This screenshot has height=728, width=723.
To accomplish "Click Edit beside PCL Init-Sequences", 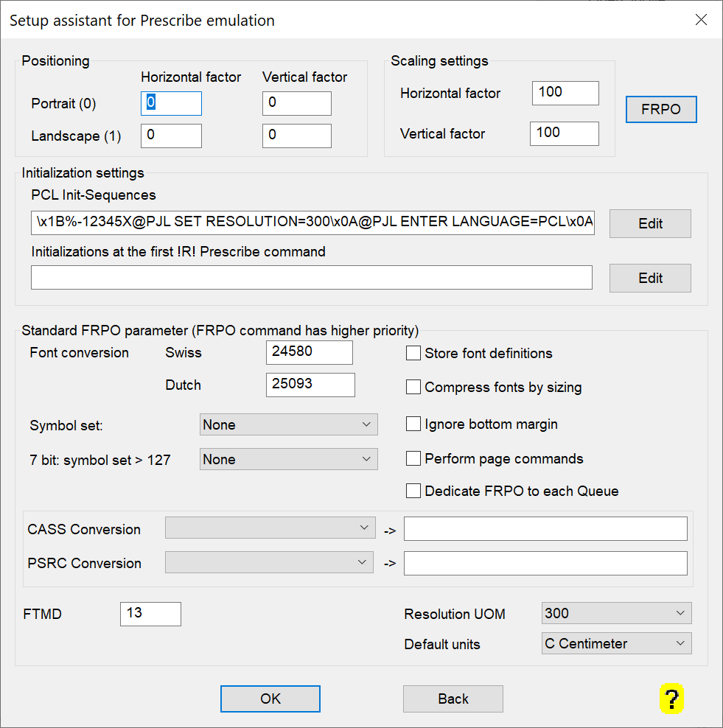I will [650, 223].
